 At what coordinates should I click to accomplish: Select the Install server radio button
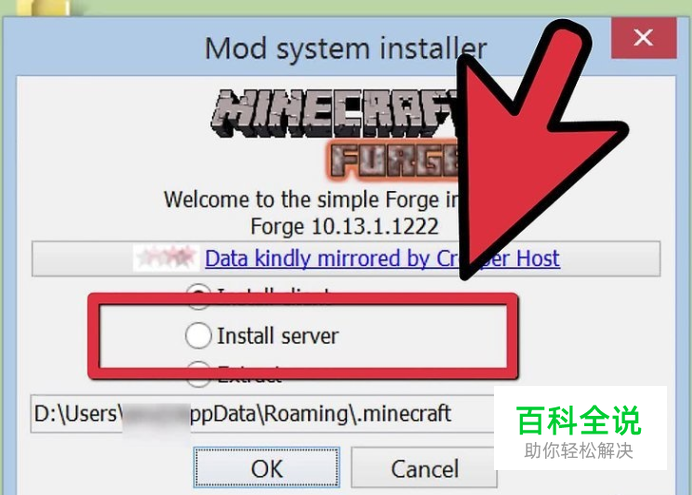(198, 335)
